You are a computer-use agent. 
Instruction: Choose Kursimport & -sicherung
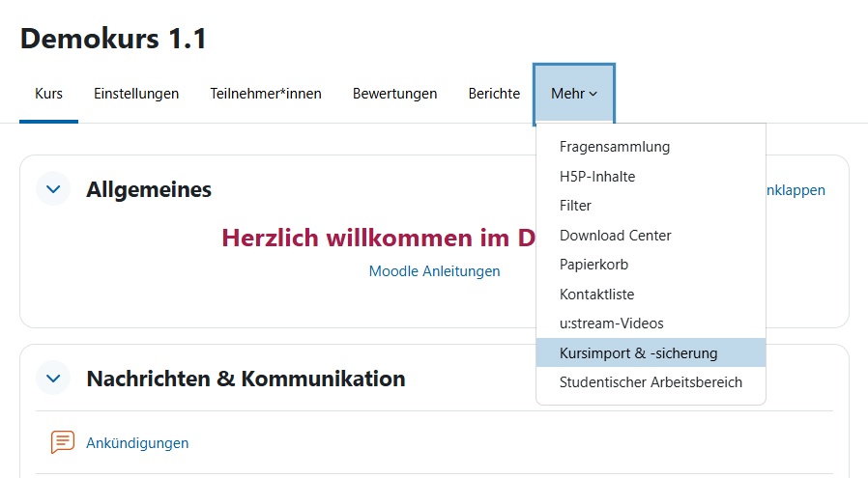click(651, 352)
